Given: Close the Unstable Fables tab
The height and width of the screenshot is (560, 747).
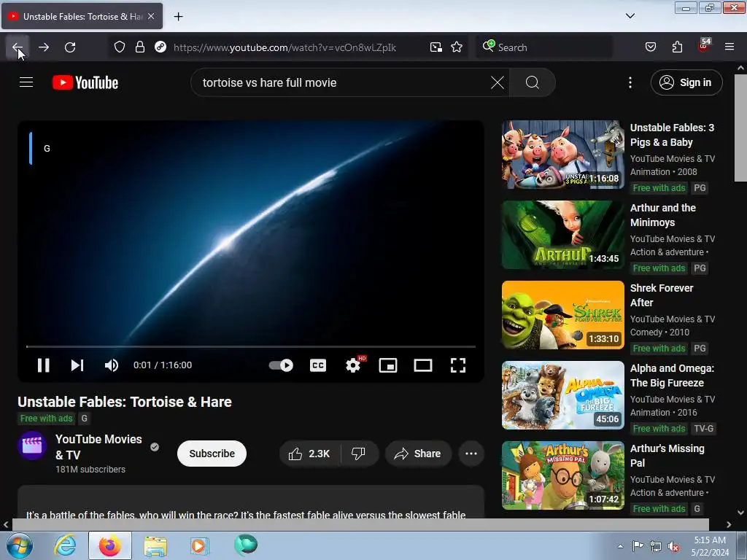Looking at the screenshot, I should coord(151,16).
